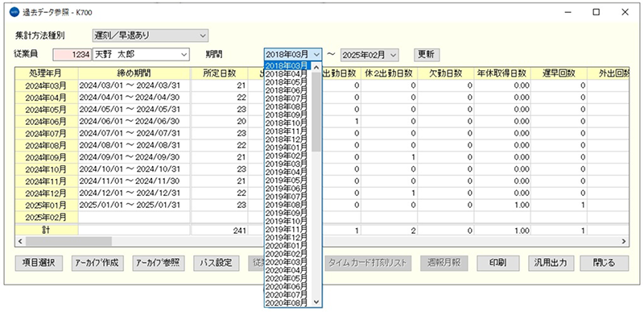Click cell 2025/01/01 ～ 2025/01/31
Viewport: 644px width, 312px height.
click(x=134, y=205)
